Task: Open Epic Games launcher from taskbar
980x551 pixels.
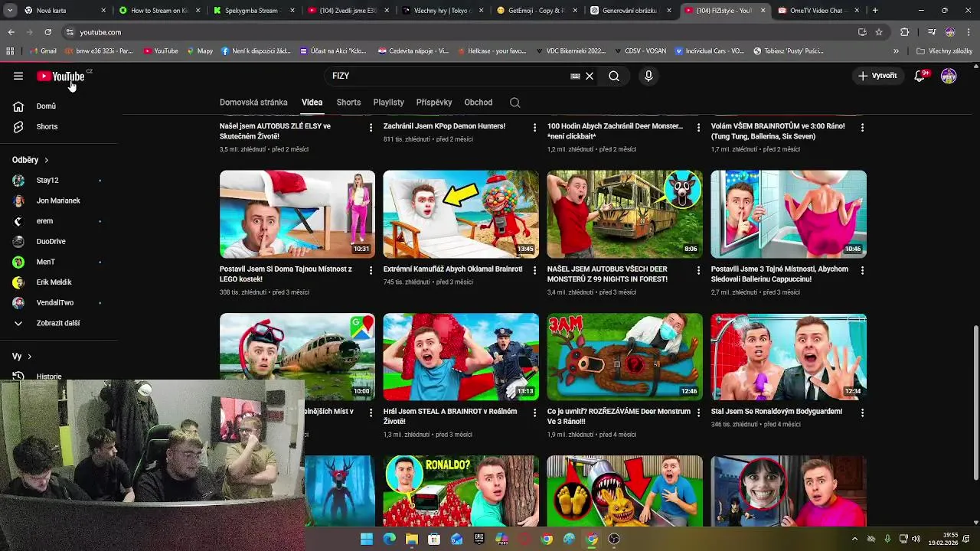Action: click(x=479, y=539)
